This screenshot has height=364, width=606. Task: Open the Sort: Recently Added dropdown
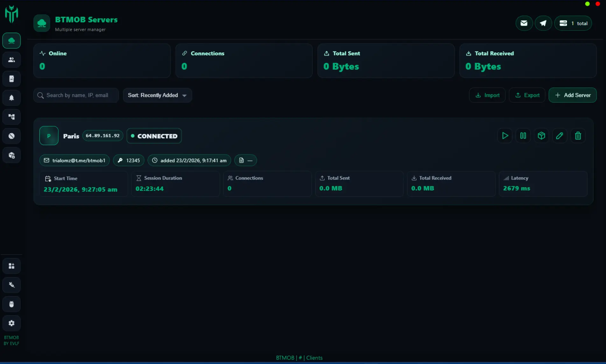click(157, 95)
